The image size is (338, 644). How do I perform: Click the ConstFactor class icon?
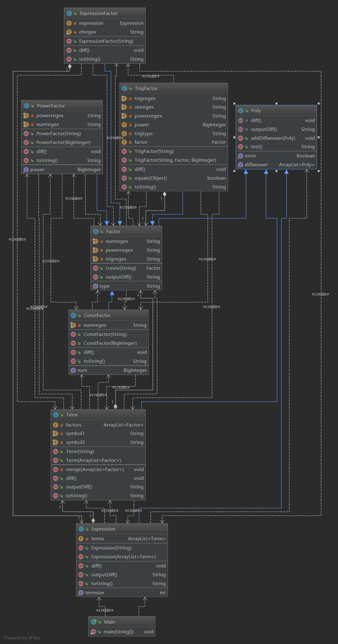(73, 315)
